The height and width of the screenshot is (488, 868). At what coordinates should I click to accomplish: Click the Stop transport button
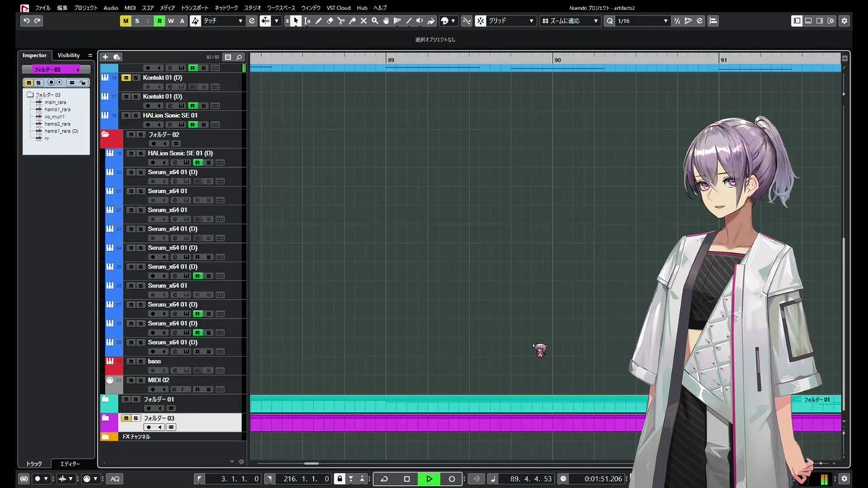[407, 479]
